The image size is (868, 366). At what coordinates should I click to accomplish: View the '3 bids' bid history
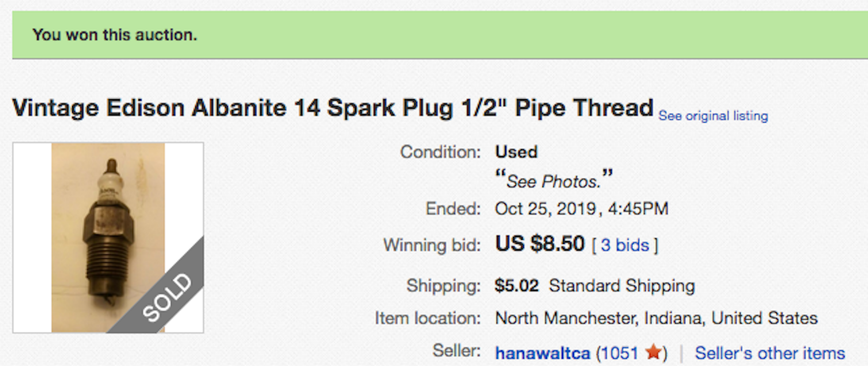(624, 245)
